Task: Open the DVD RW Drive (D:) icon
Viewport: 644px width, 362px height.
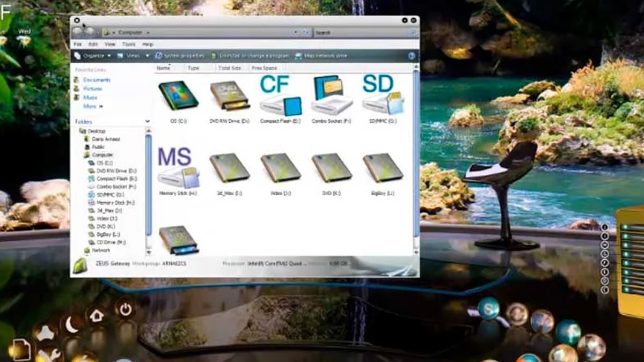Action: pyautogui.click(x=230, y=97)
